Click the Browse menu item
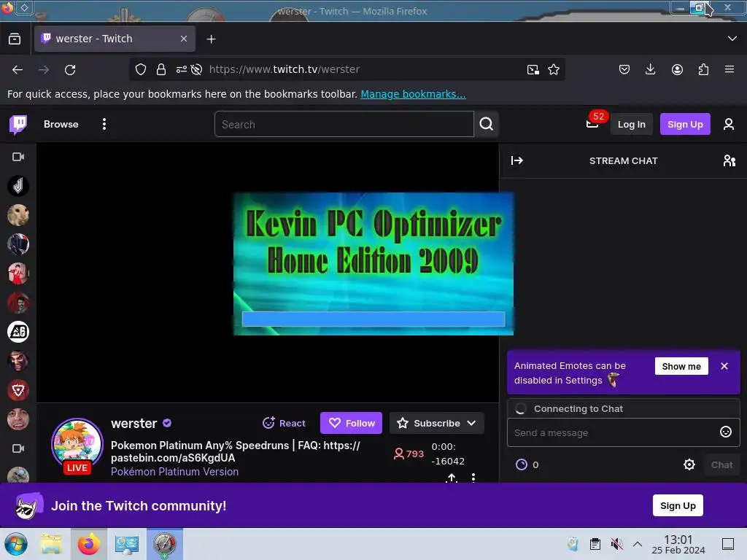 point(61,124)
